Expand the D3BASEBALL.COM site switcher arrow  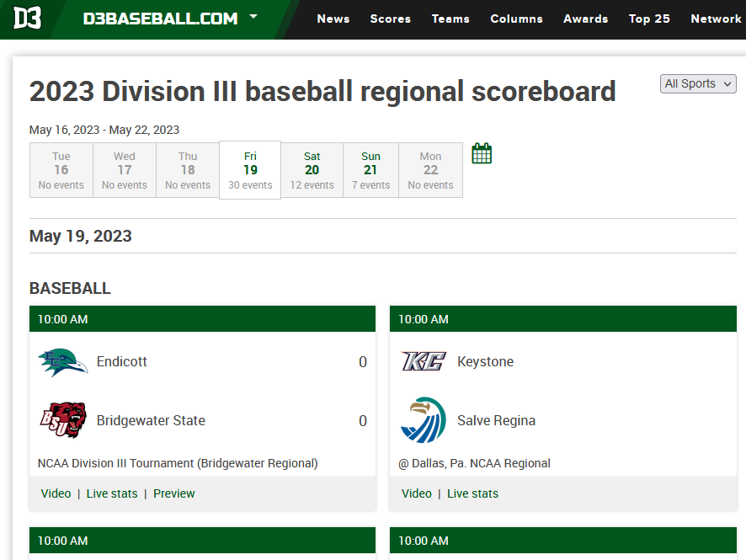(x=253, y=17)
